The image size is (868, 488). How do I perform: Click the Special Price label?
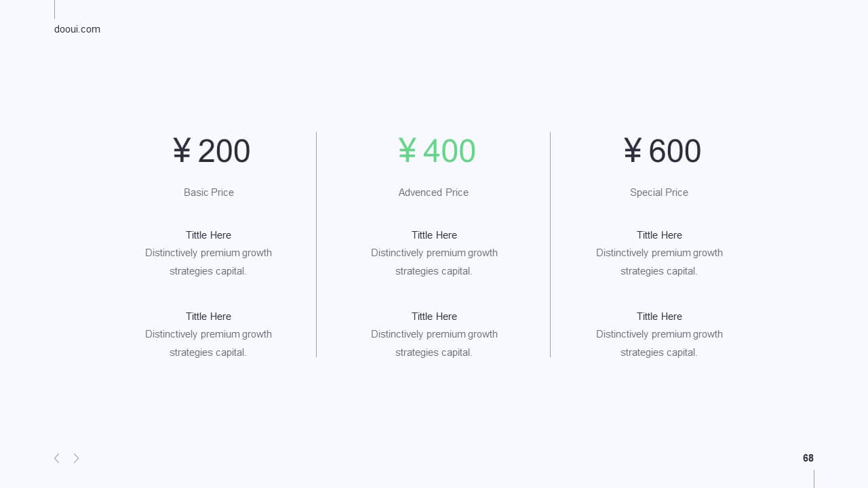659,192
